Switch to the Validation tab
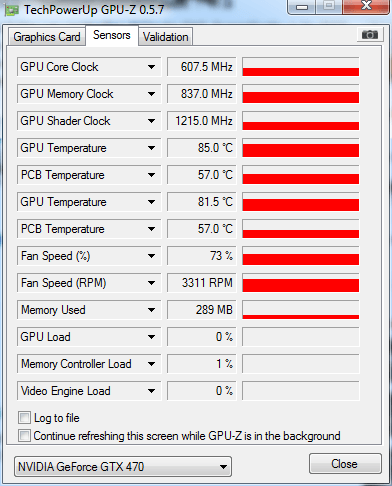 point(166,37)
